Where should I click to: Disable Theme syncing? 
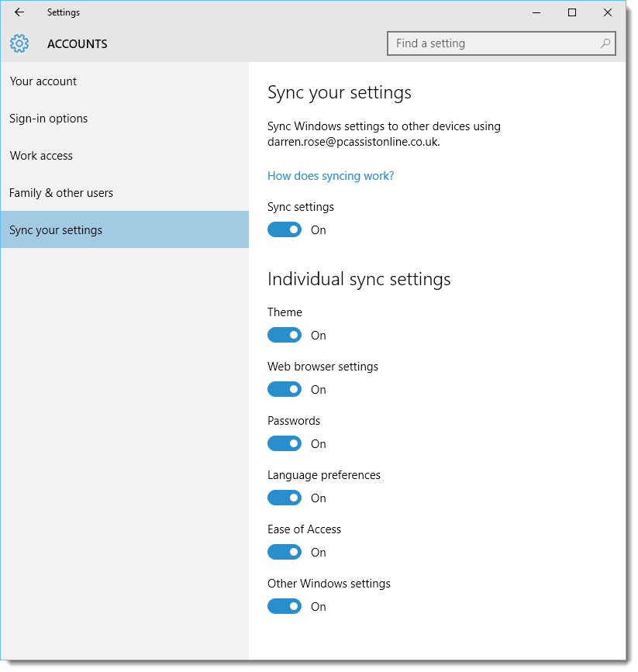(x=285, y=335)
